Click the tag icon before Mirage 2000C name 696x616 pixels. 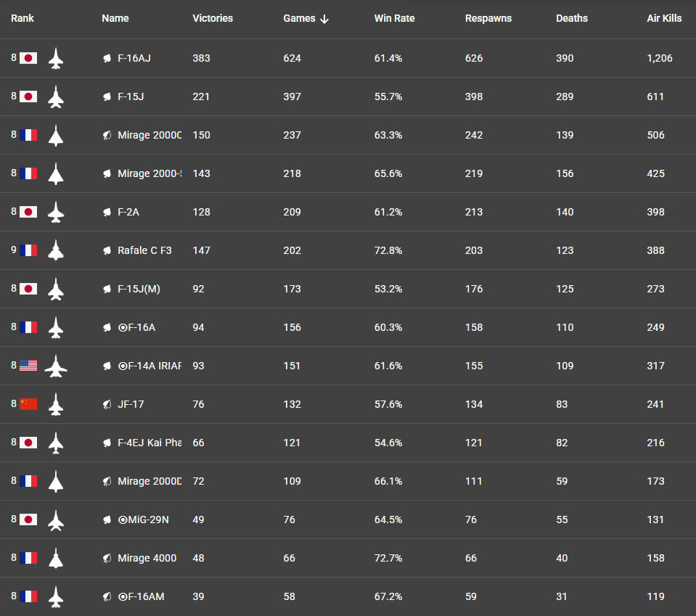(x=107, y=136)
